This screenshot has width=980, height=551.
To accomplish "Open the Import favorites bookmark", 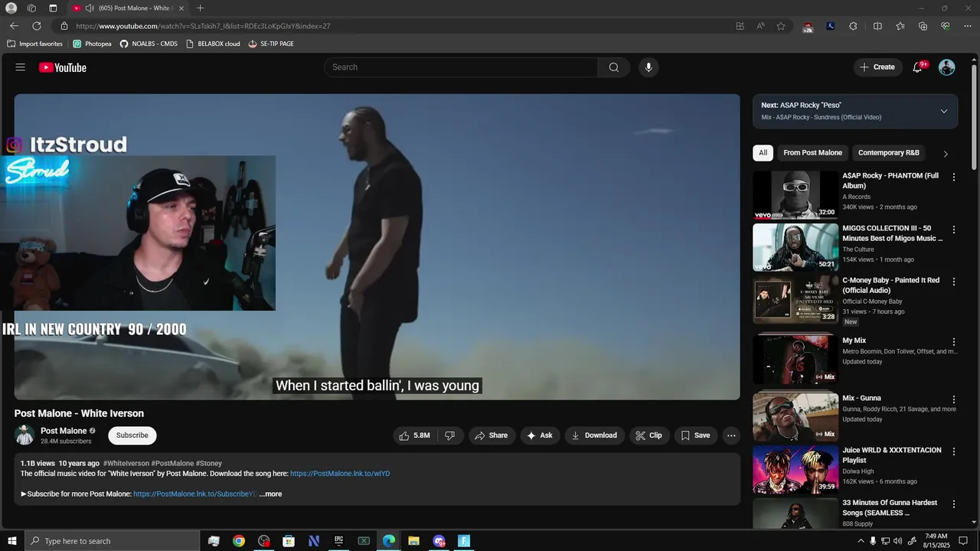I will (34, 44).
